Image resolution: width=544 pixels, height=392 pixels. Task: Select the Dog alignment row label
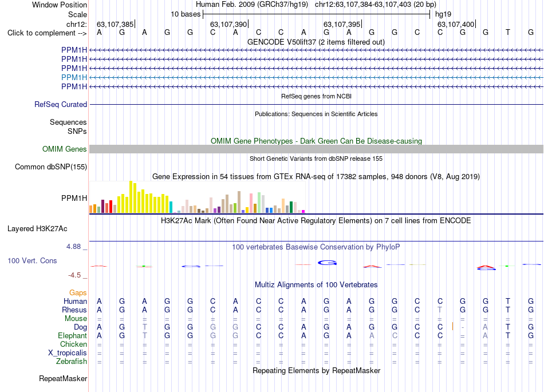coord(80,327)
